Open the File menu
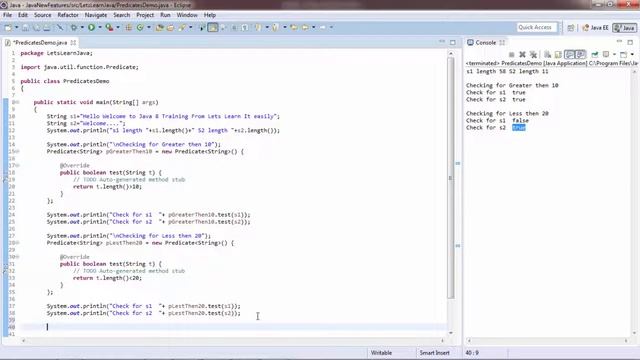 [7, 15]
